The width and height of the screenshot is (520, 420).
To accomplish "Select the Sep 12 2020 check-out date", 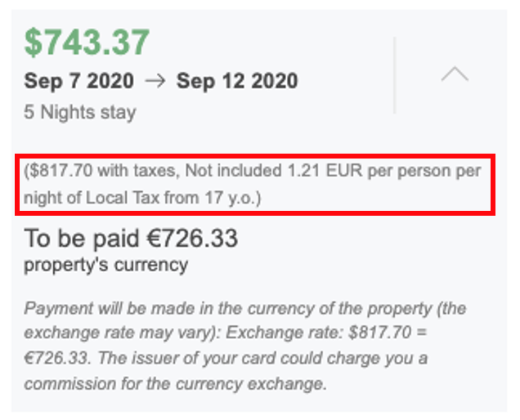I will tap(237, 81).
